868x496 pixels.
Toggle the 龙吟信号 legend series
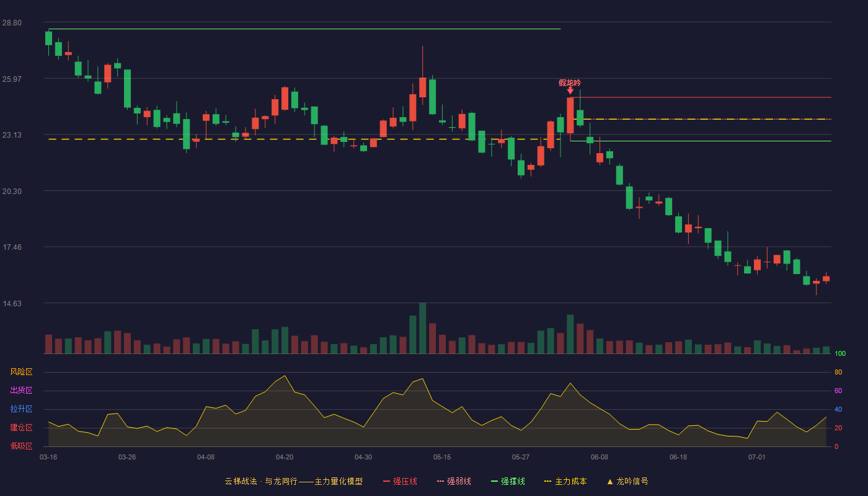[x=627, y=481]
